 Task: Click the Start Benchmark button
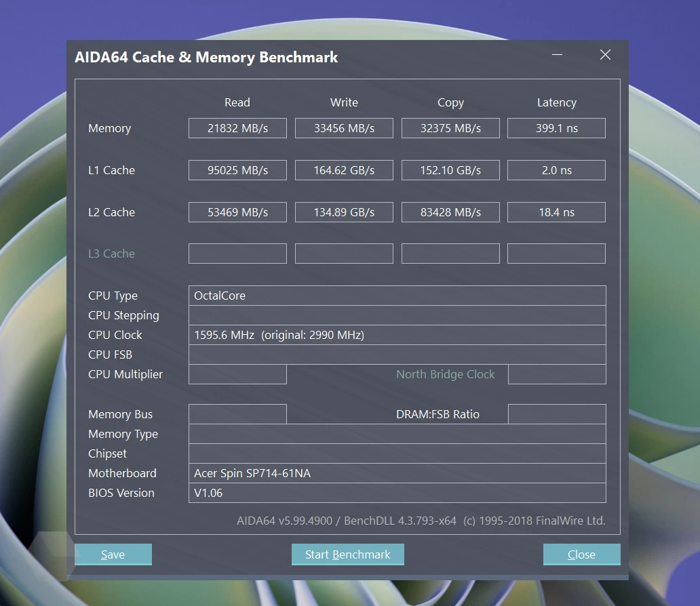point(347,554)
